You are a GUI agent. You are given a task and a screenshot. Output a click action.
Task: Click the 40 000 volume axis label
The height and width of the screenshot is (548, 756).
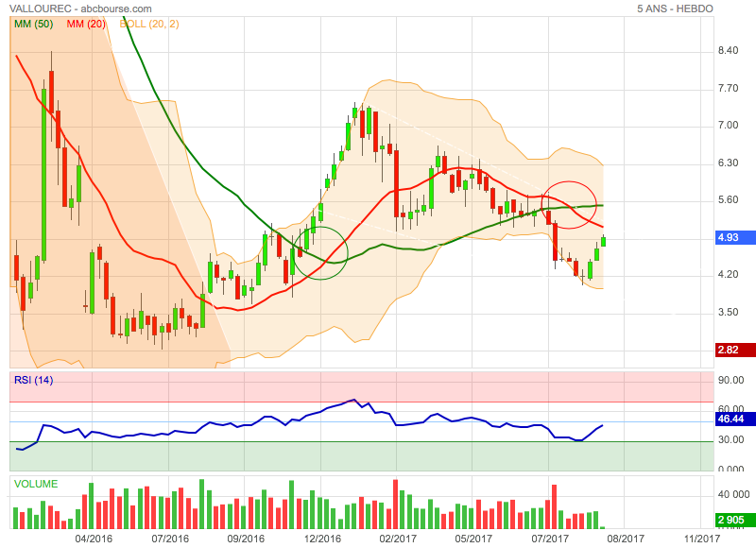tap(733, 494)
